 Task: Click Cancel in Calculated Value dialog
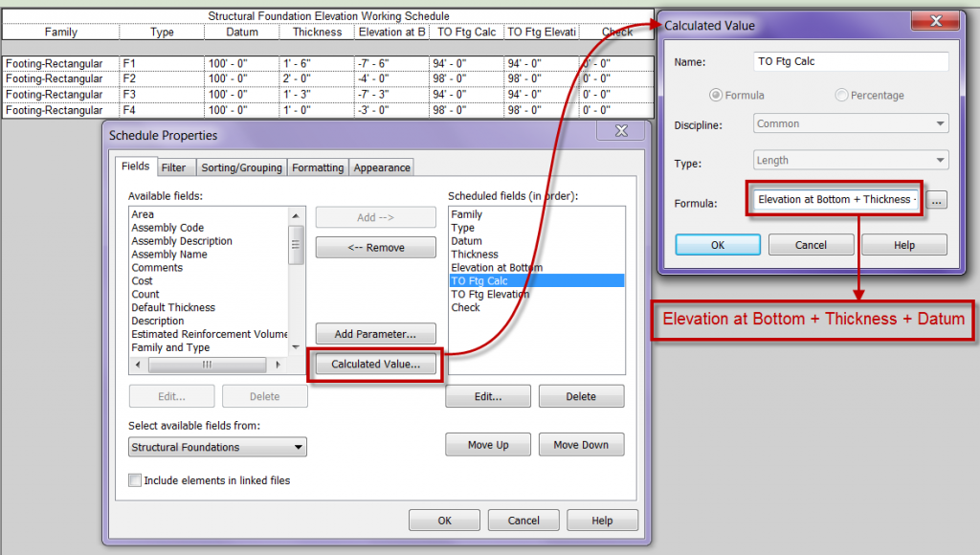coord(811,245)
